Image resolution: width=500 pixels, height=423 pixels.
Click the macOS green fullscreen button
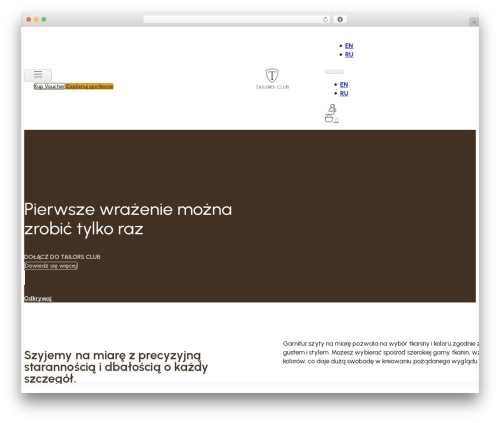point(44,20)
